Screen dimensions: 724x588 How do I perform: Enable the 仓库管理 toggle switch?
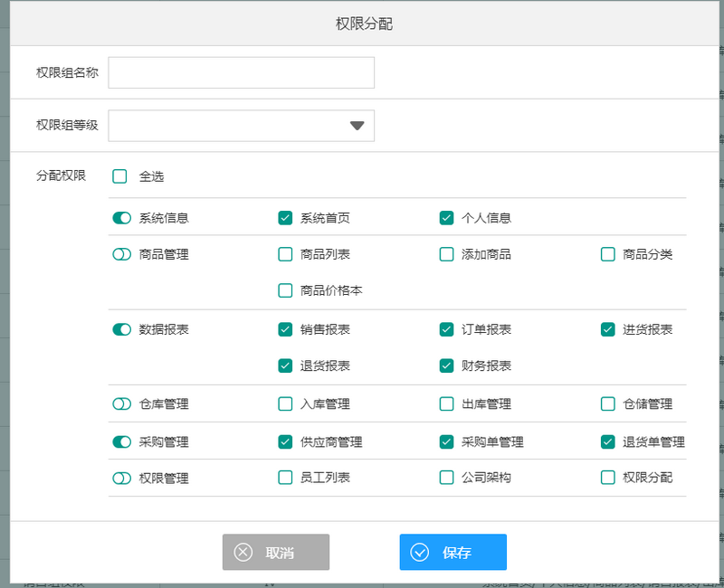[x=121, y=403]
